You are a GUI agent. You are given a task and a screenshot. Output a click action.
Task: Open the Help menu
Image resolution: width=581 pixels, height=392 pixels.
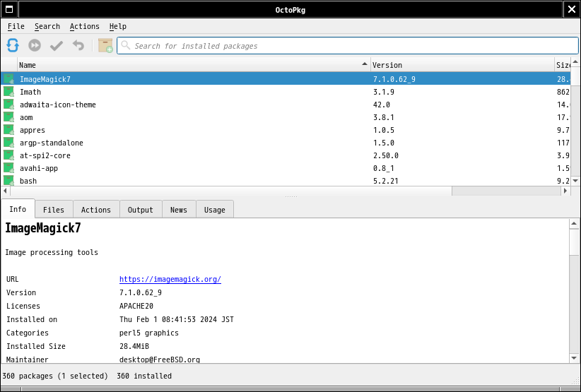tap(118, 26)
